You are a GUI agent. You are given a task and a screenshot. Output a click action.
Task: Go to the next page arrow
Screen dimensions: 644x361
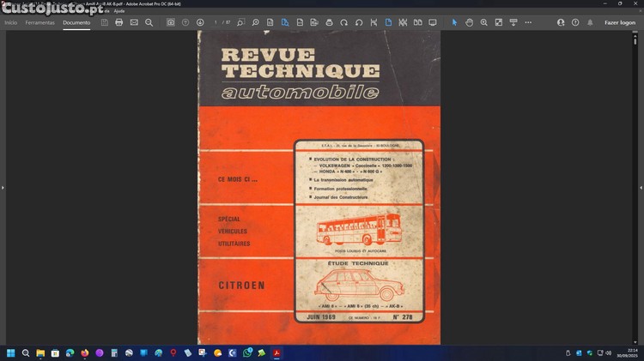(200, 22)
